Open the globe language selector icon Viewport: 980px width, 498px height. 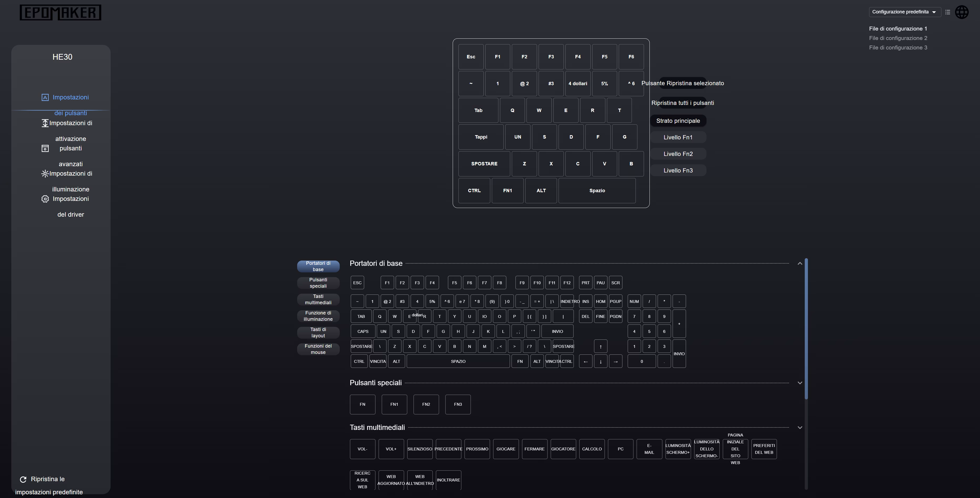click(x=962, y=12)
